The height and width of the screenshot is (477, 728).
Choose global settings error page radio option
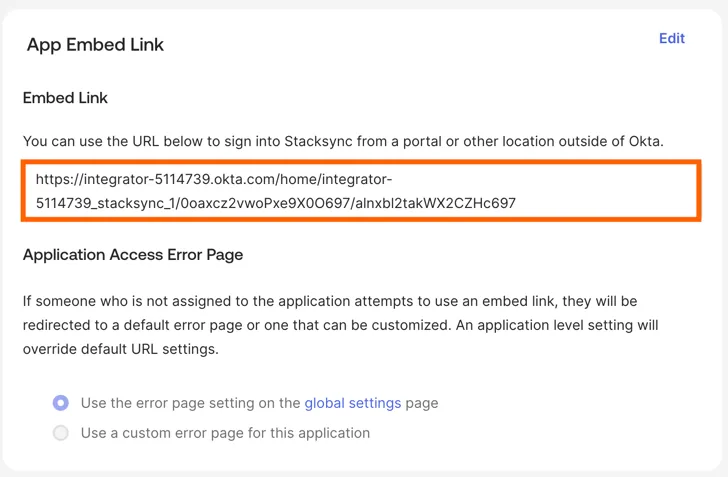pyautogui.click(x=61, y=403)
